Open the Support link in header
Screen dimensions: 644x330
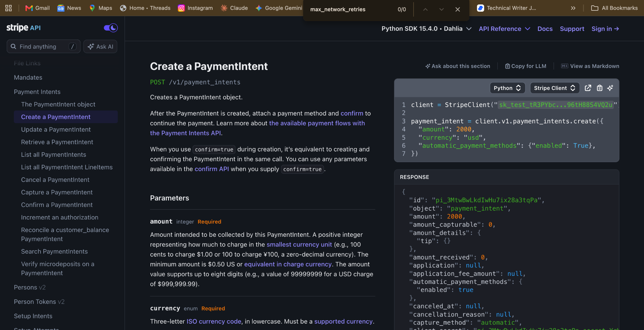pyautogui.click(x=572, y=29)
